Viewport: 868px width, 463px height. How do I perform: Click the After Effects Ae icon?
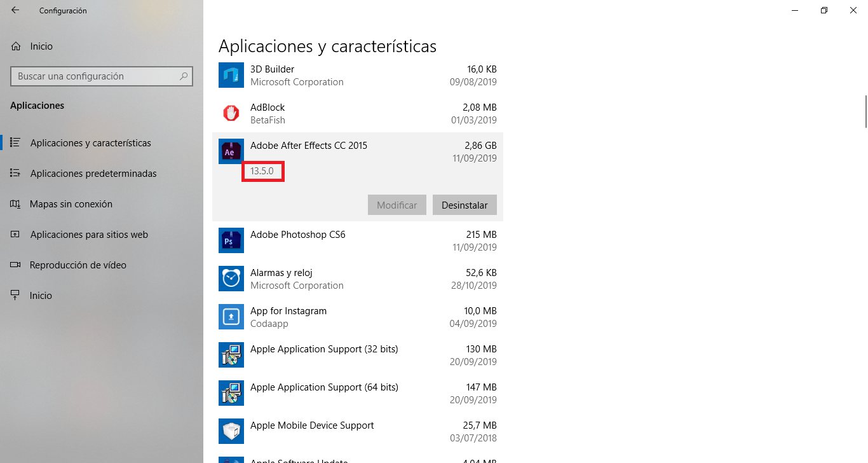(231, 151)
